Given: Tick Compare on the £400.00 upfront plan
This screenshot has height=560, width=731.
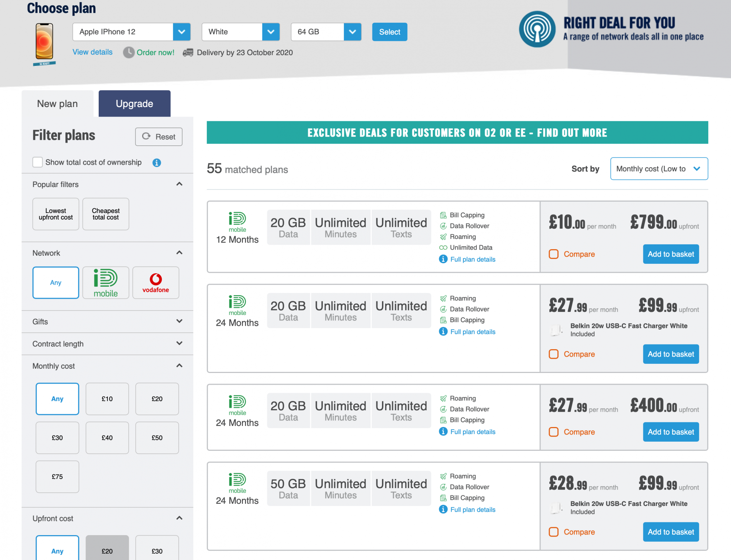Looking at the screenshot, I should point(553,432).
